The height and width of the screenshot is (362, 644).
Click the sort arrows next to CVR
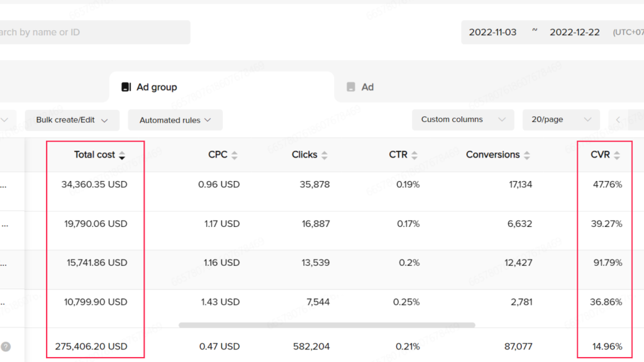pyautogui.click(x=618, y=155)
